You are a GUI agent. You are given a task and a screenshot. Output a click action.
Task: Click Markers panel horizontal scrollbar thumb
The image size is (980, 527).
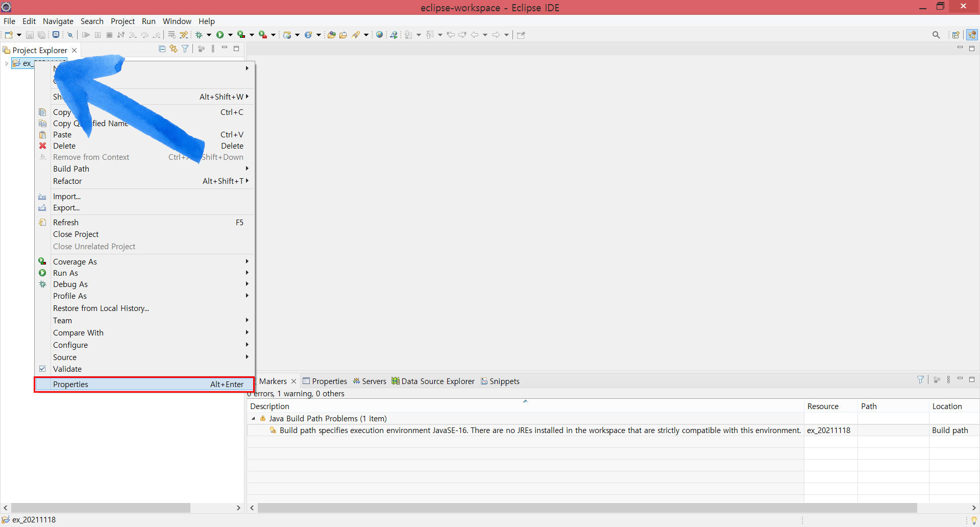tap(587, 508)
